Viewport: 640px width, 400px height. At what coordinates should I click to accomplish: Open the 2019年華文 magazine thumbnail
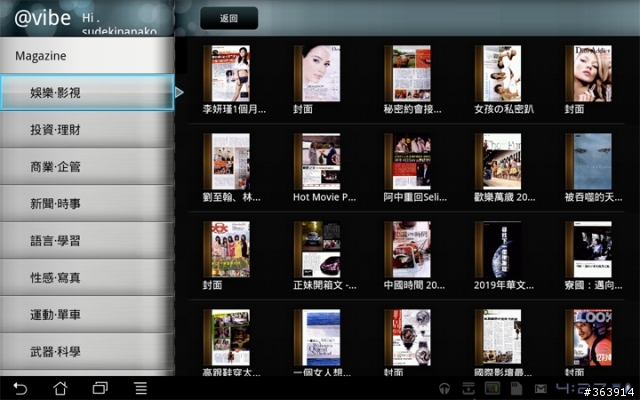click(x=498, y=249)
